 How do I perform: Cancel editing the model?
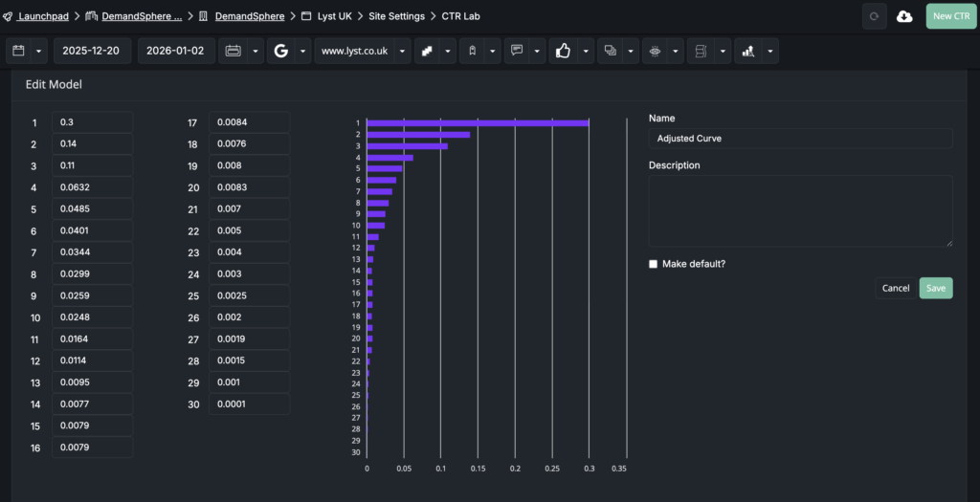coord(896,288)
